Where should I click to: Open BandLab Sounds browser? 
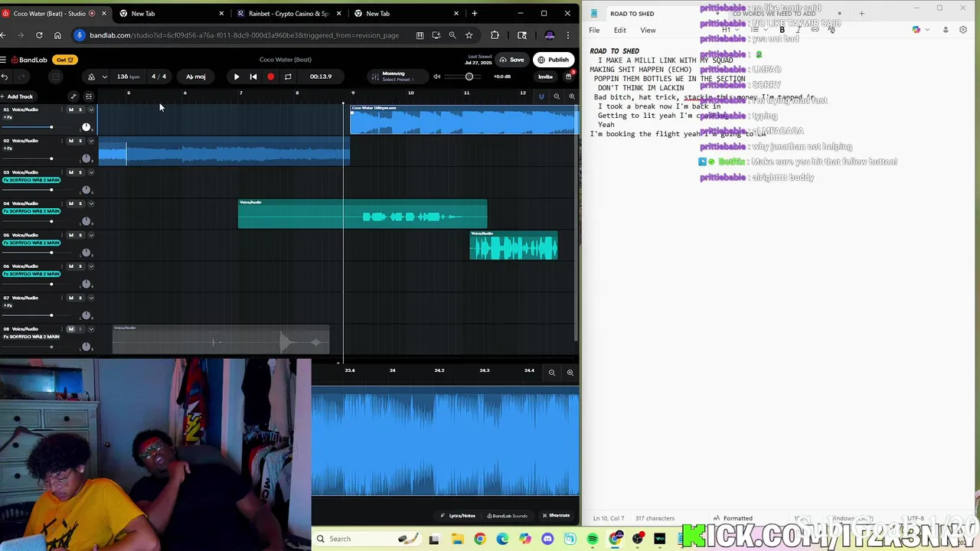tap(507, 515)
